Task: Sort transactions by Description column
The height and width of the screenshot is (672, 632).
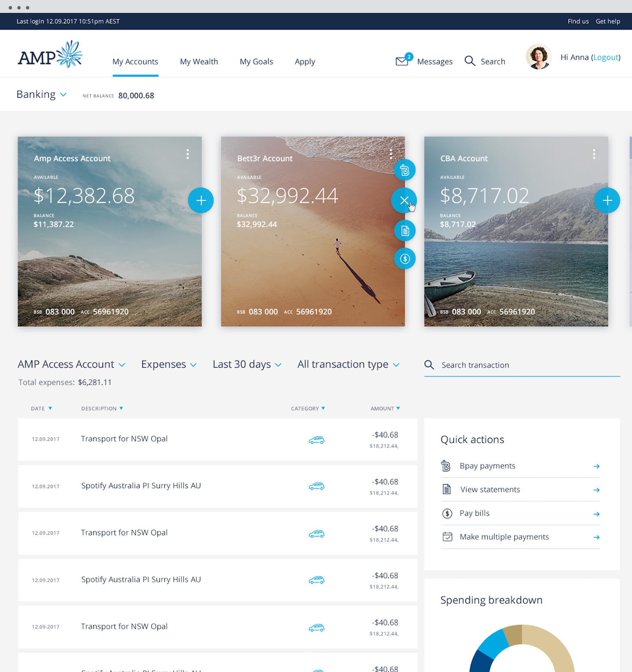Action: point(102,408)
